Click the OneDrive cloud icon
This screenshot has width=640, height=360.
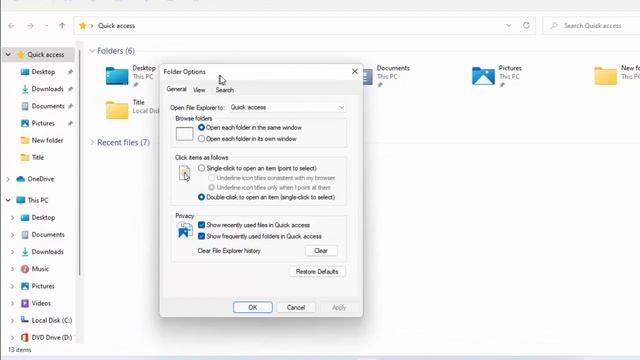[20, 179]
